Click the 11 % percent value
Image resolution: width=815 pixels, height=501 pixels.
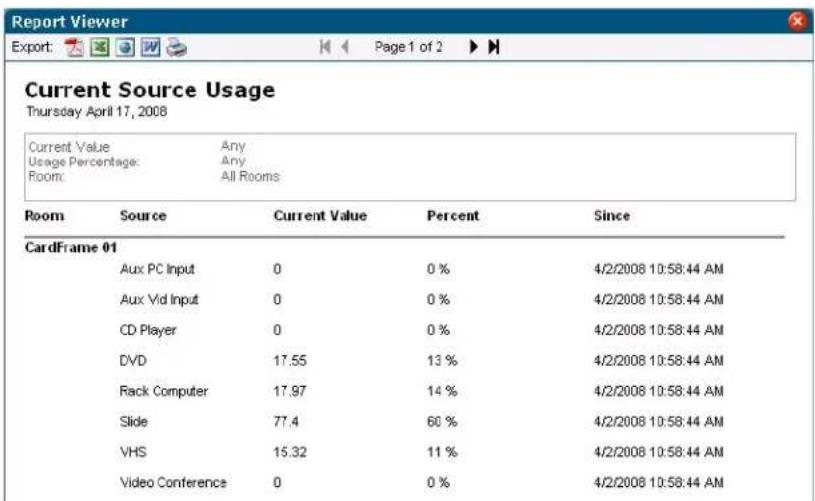coord(442,452)
